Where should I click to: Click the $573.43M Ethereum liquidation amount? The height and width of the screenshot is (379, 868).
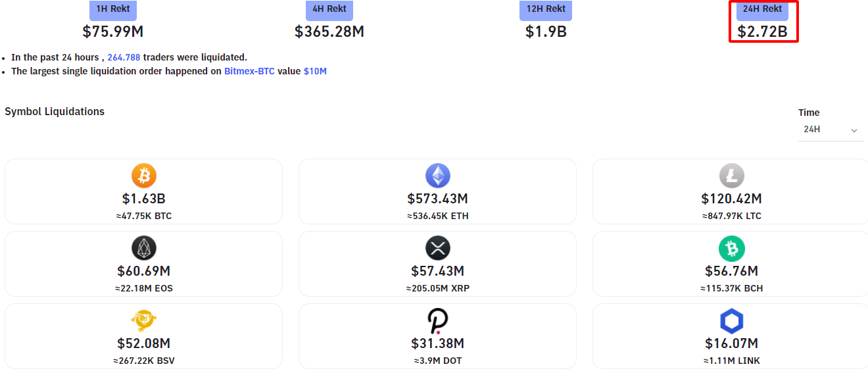click(438, 199)
